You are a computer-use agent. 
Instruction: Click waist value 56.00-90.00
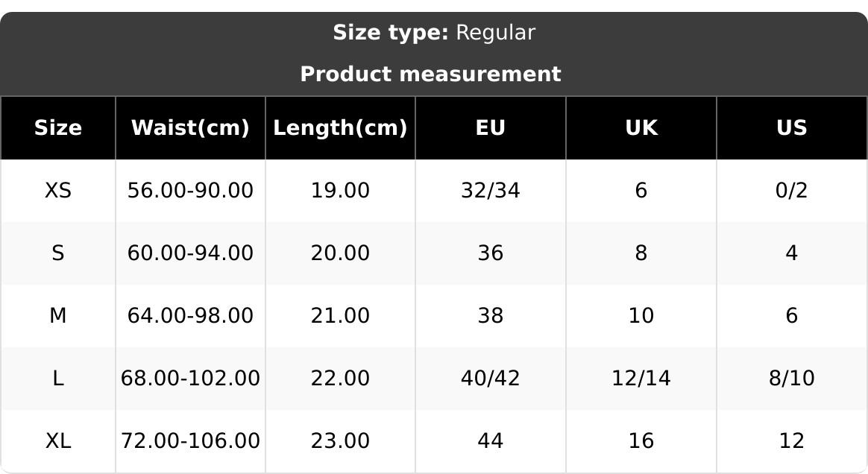tap(190, 191)
